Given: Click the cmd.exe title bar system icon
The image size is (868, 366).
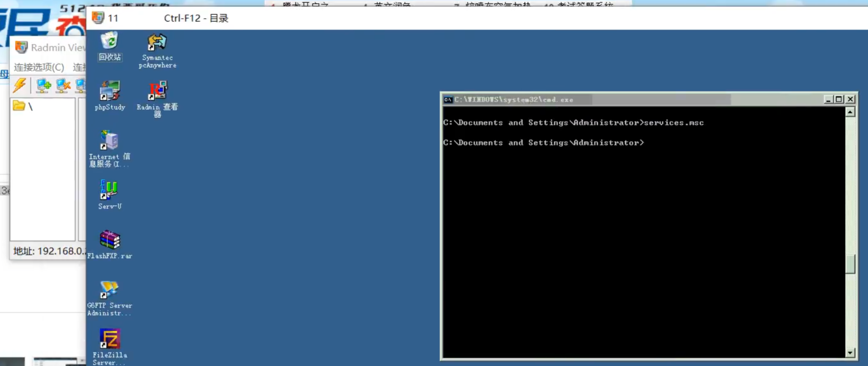Looking at the screenshot, I should point(448,100).
